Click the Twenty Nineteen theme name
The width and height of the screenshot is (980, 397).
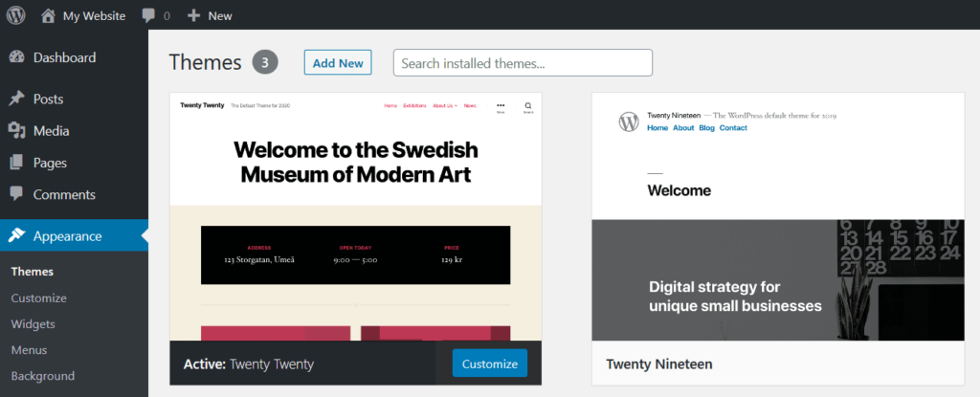click(658, 364)
